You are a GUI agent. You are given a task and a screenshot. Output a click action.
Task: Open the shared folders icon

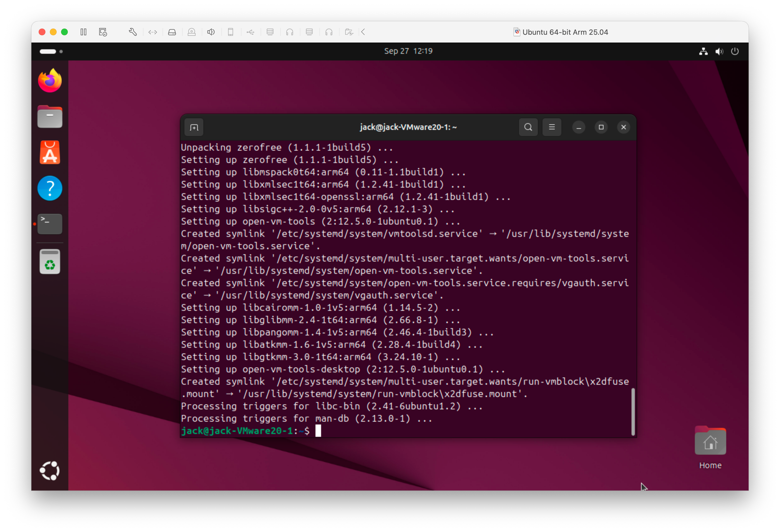point(349,32)
